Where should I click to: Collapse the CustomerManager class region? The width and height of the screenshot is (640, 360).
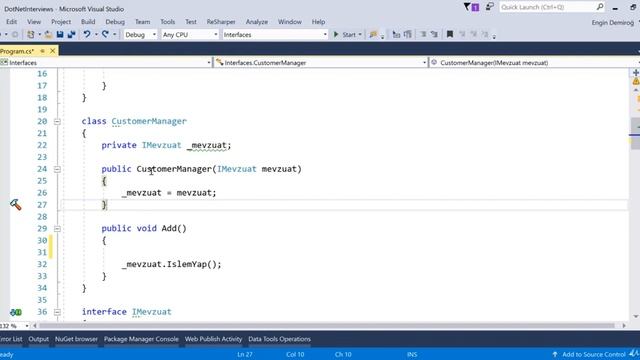(x=57, y=122)
